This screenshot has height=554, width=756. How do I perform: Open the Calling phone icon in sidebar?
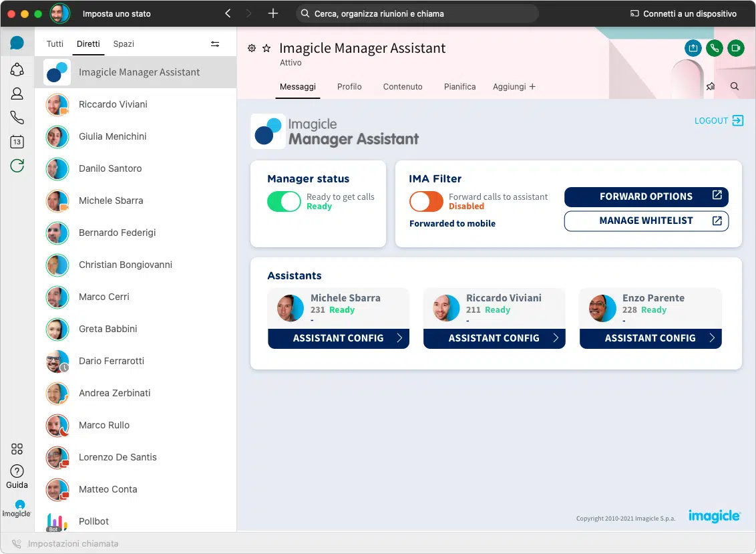click(x=17, y=118)
